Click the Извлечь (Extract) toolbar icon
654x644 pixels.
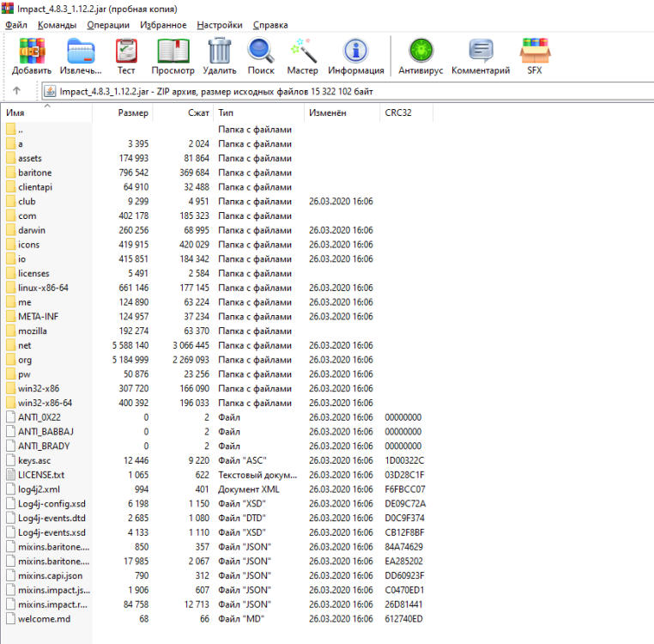click(81, 51)
